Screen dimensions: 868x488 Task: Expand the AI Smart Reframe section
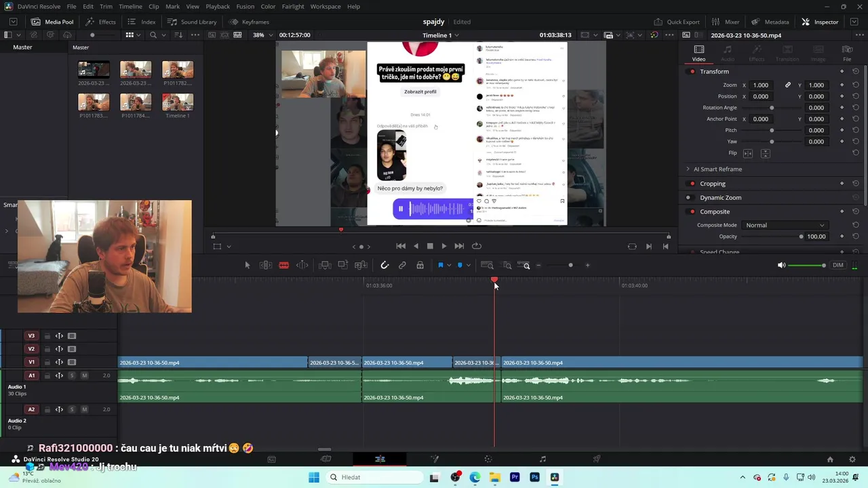click(688, 169)
